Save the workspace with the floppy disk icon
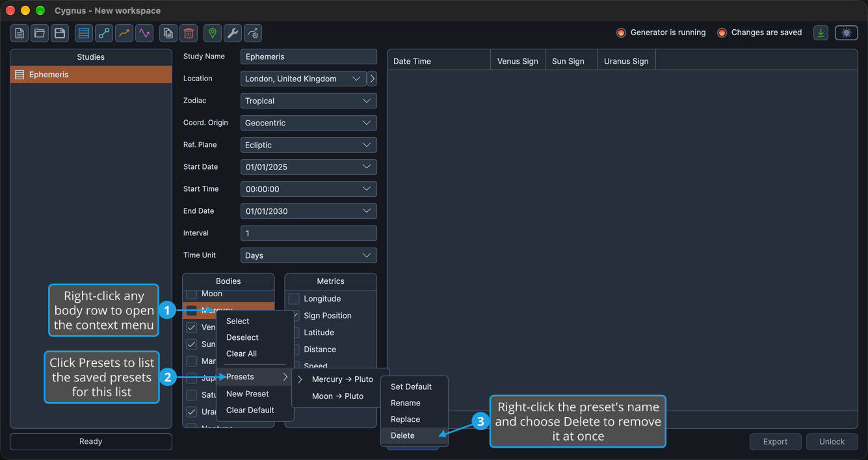The image size is (868, 460). click(x=60, y=33)
